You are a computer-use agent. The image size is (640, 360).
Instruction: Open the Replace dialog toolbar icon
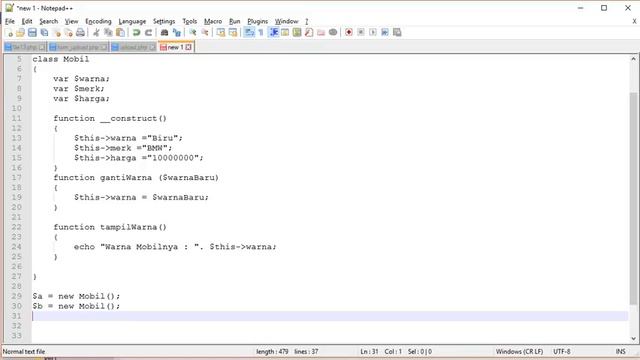pyautogui.click(x=177, y=33)
